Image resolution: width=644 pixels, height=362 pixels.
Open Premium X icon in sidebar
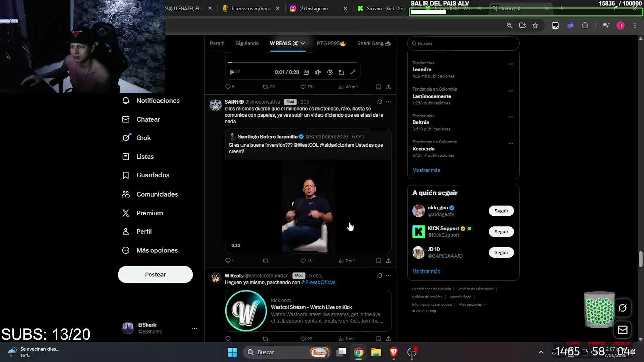(x=126, y=213)
